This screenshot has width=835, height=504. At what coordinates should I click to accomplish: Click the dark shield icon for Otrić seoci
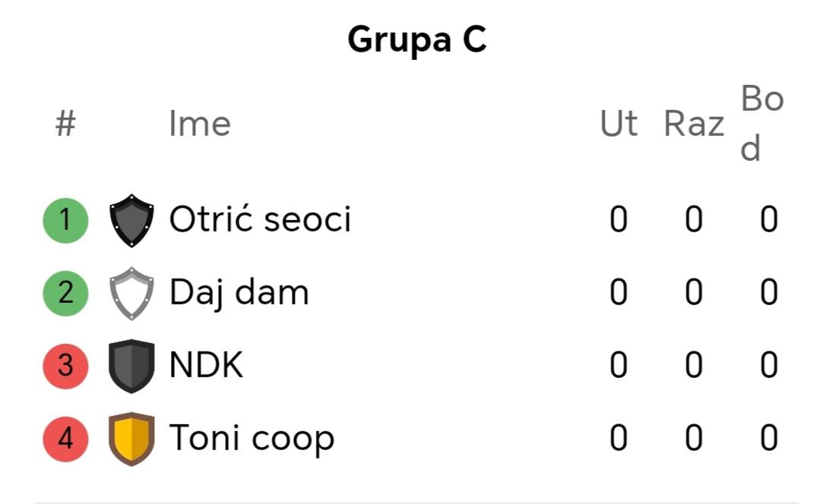131,220
